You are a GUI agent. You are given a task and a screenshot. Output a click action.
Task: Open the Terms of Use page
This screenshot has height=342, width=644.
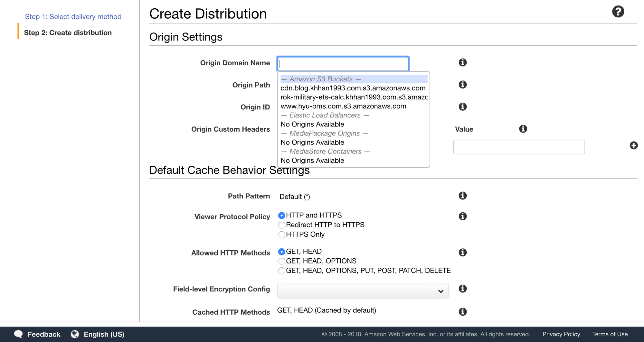610,334
